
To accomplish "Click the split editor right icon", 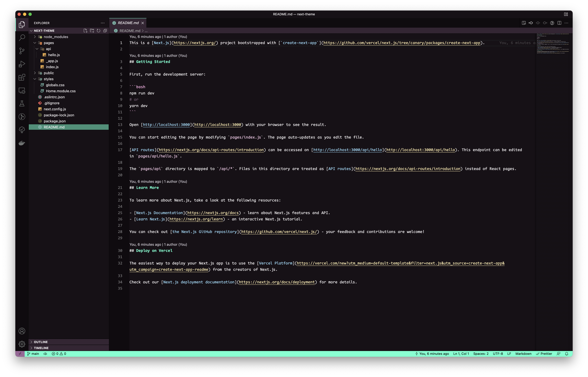I will coord(559,23).
